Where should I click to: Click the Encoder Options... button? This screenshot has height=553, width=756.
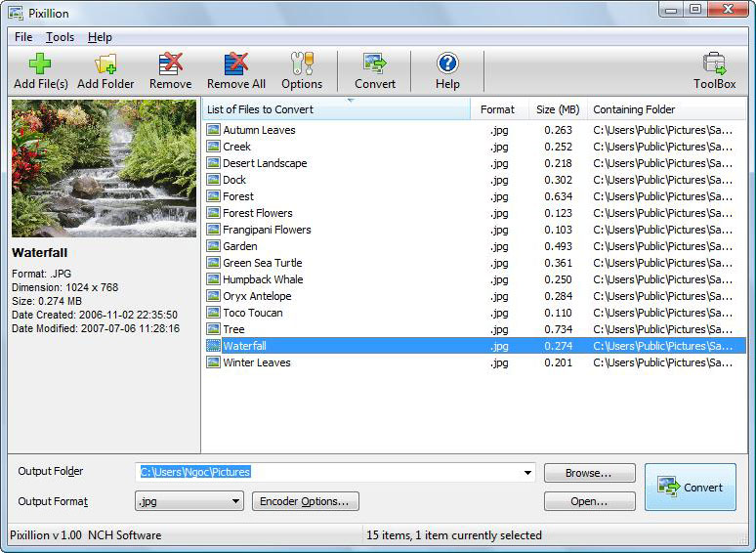305,501
